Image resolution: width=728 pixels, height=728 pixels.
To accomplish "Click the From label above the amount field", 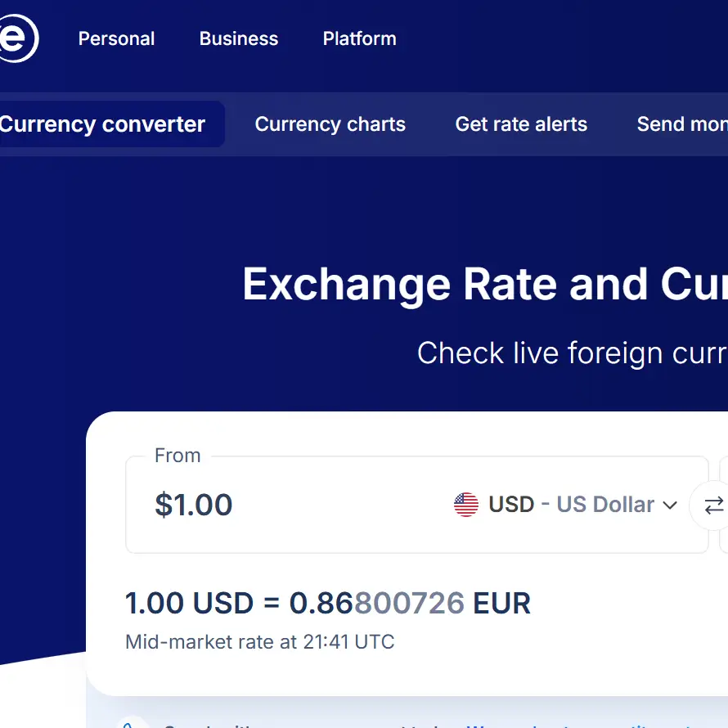I will [x=178, y=456].
